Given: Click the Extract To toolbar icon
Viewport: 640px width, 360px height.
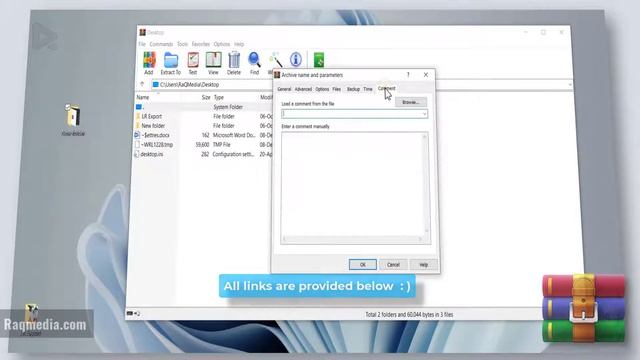Looking at the screenshot, I should [171, 63].
